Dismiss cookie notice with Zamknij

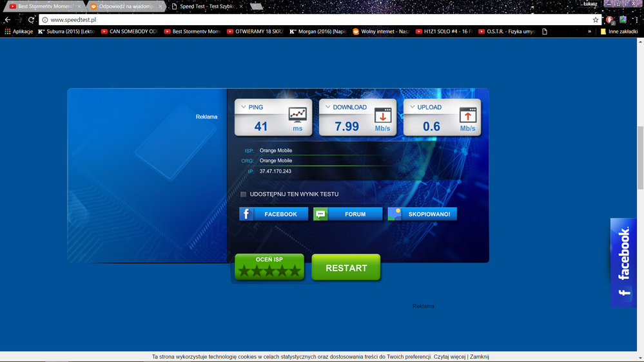pos(480,357)
